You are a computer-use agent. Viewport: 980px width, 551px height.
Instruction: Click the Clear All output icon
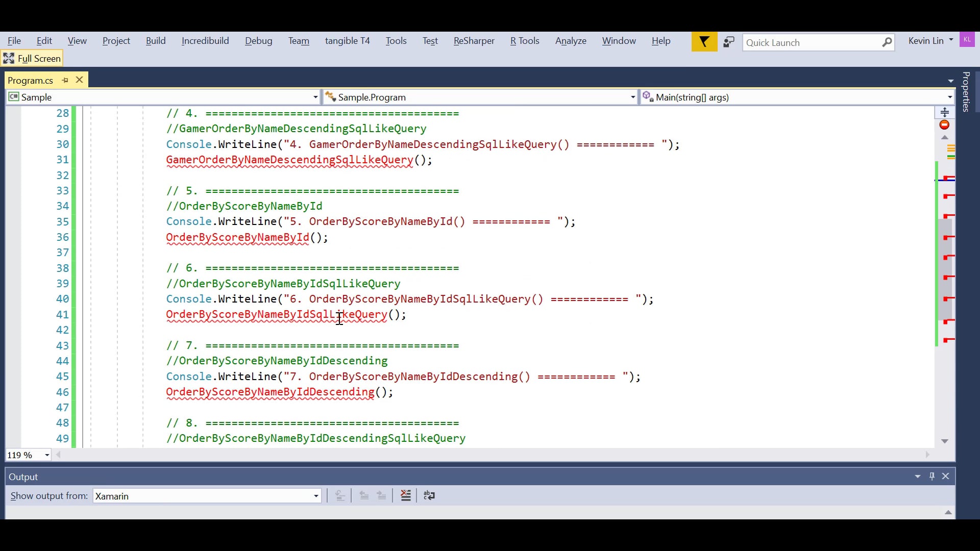pos(406,495)
